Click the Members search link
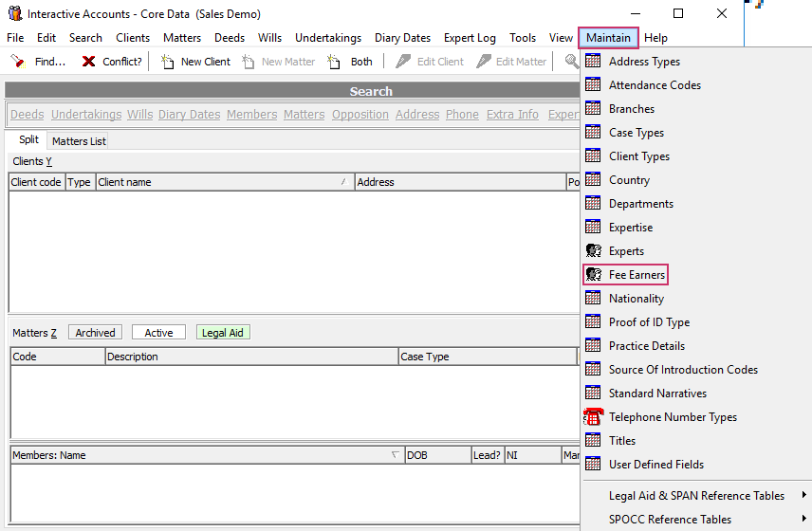This screenshot has width=812, height=531. coord(251,115)
